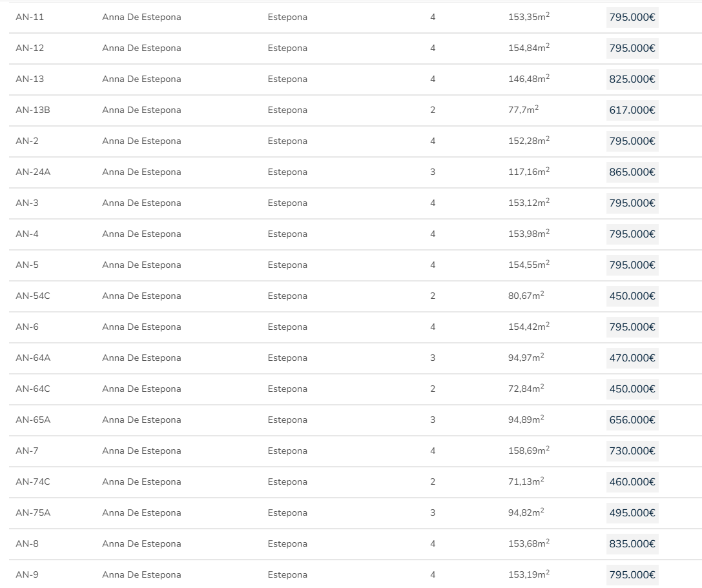Click the 795.000€ price for AN-11
702x588 pixels.
[632, 17]
